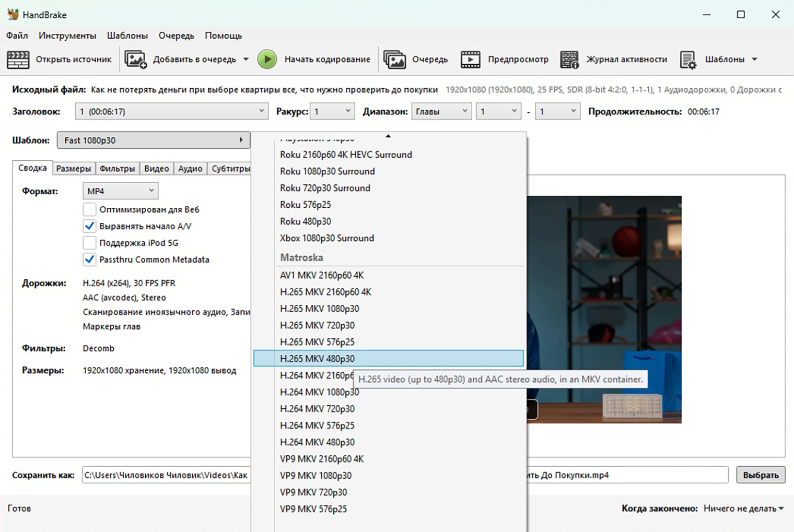Screen dimensions: 794x532
Task: Open the Fast 1080p30 preset selector
Action: 154,140
